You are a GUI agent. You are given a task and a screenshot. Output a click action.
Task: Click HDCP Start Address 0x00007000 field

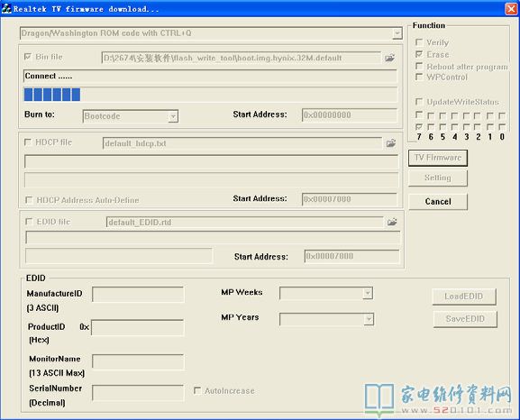[x=349, y=199]
